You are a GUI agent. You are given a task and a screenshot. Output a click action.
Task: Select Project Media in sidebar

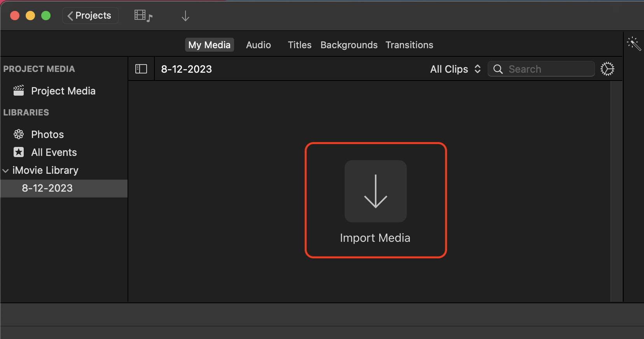pos(64,91)
